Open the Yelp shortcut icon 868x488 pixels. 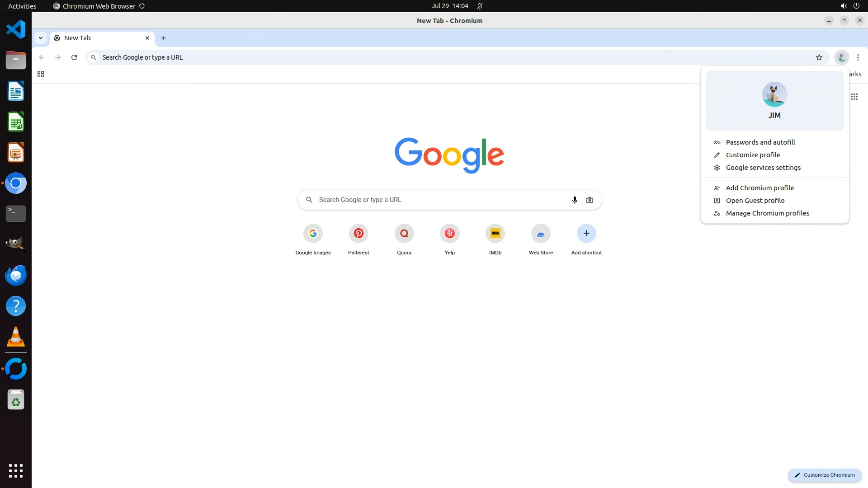coord(449,234)
